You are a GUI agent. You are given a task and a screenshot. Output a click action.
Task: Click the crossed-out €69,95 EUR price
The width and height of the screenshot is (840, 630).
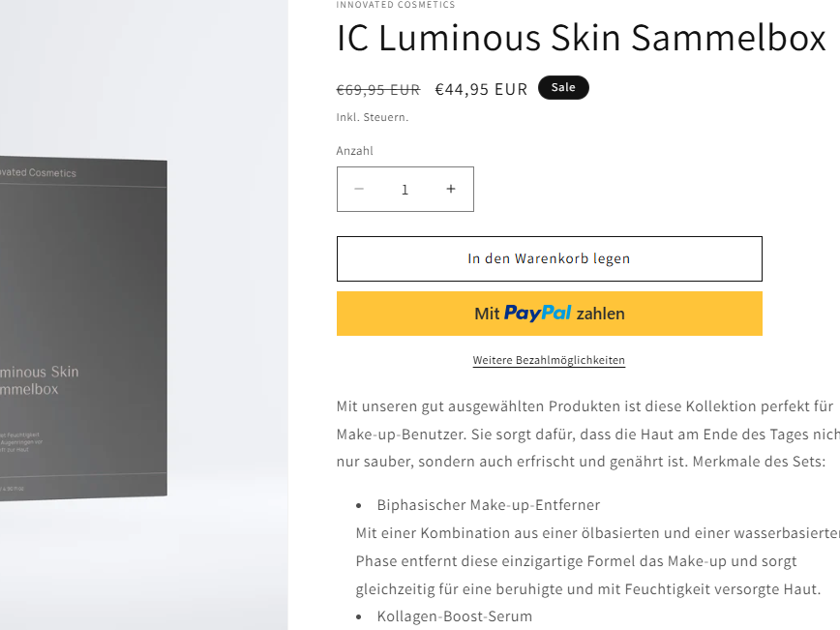pos(378,90)
